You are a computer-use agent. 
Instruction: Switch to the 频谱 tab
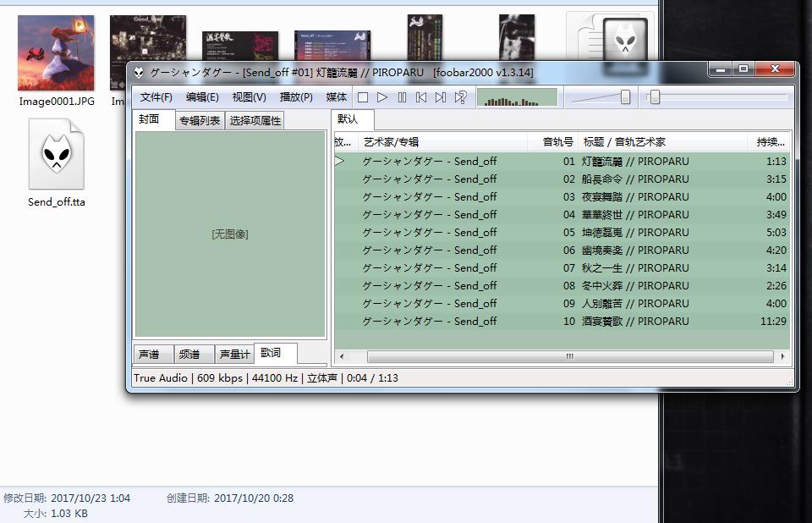coord(194,354)
